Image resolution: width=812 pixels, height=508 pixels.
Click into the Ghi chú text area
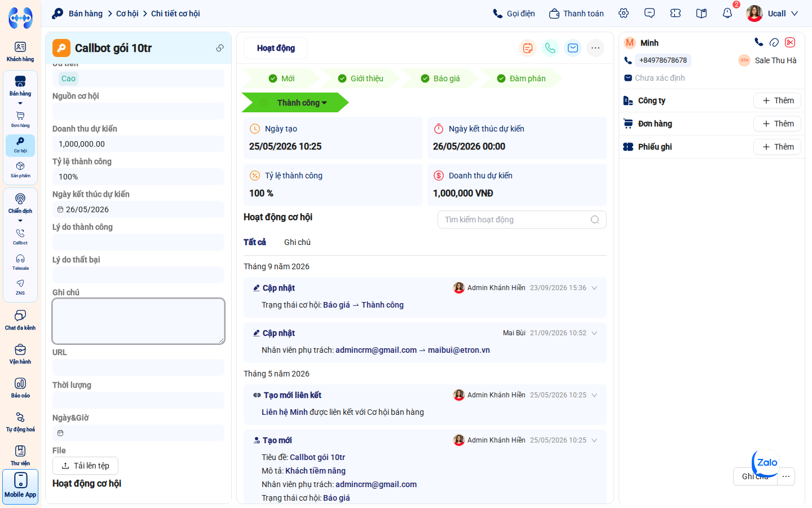139,321
